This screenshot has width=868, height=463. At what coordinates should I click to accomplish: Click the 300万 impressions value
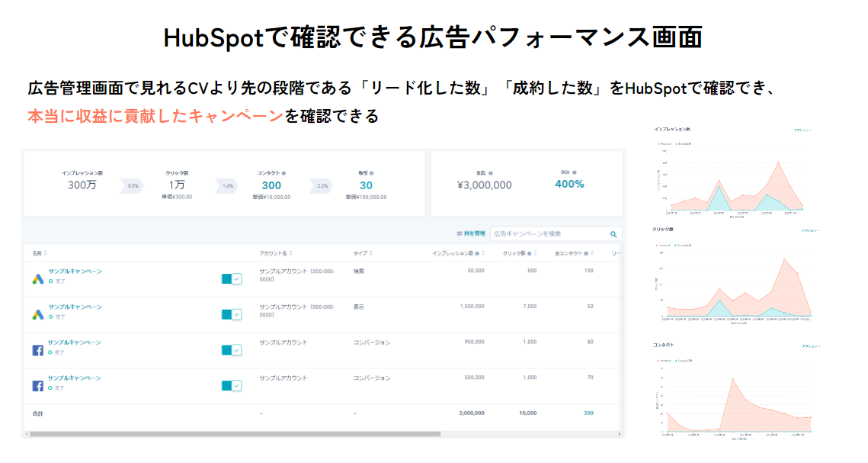pos(82,185)
